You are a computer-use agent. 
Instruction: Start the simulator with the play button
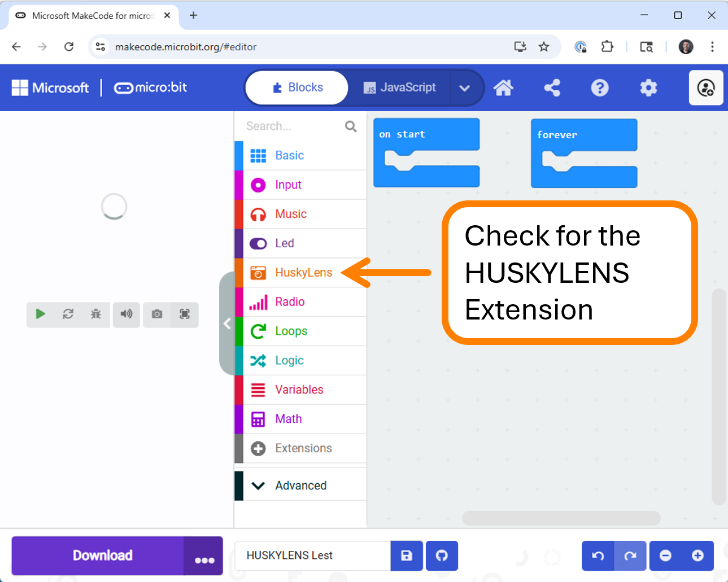(40, 314)
